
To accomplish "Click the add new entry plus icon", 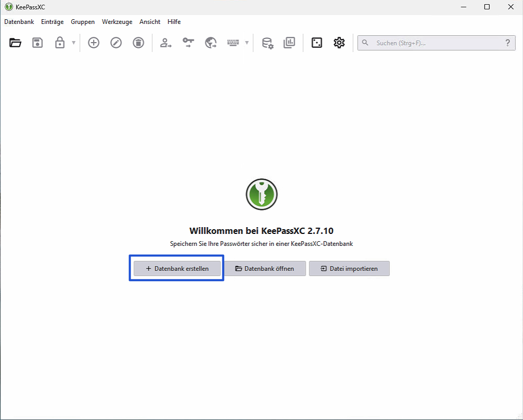I will click(x=94, y=43).
